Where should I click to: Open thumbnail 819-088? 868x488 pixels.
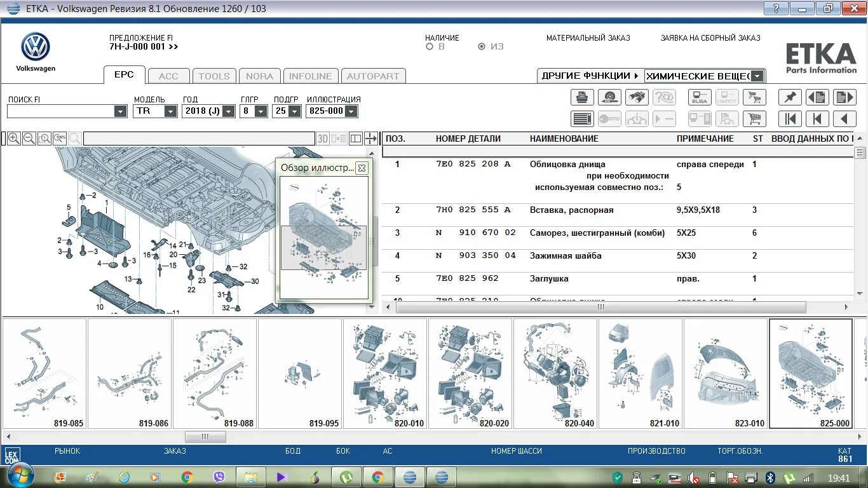point(215,374)
